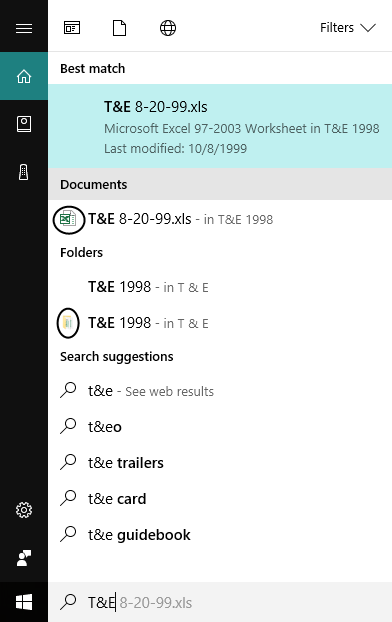Filter results by Web globe icon
Image resolution: width=392 pixels, height=622 pixels.
click(168, 28)
